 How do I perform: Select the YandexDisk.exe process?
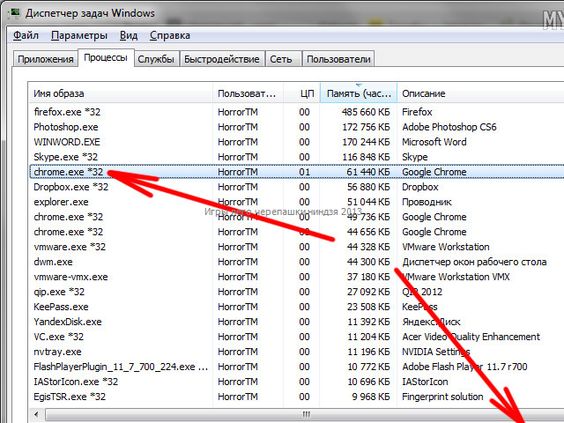pyautogui.click(x=296, y=322)
